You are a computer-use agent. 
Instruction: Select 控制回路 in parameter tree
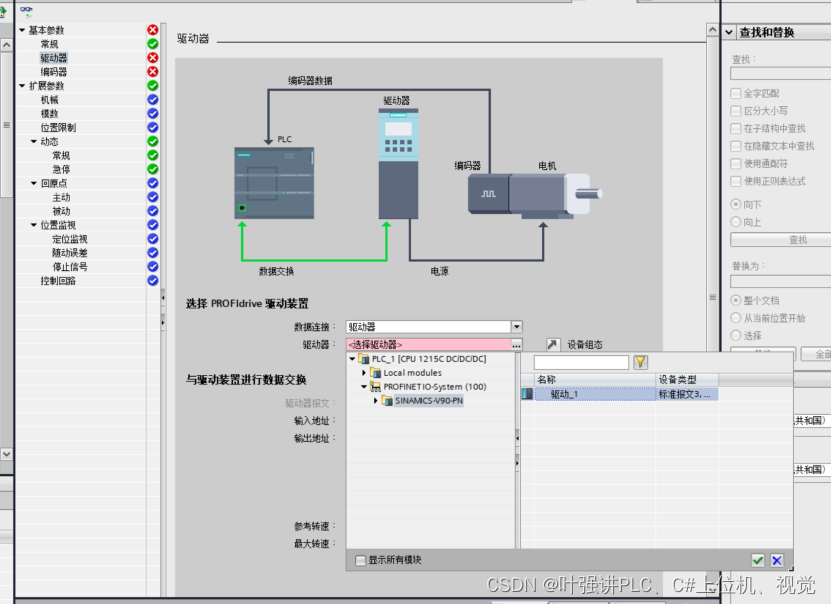58,281
